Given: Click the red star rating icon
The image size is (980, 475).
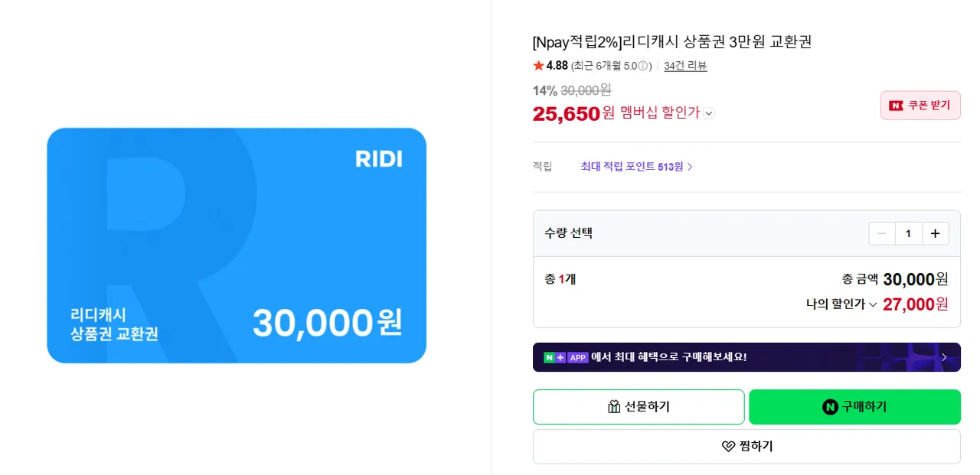Looking at the screenshot, I should [538, 66].
